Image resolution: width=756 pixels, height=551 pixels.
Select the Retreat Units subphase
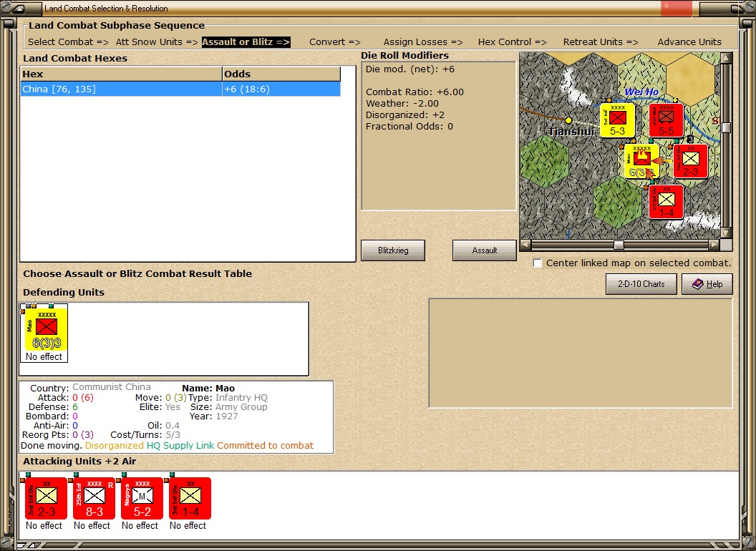point(601,42)
